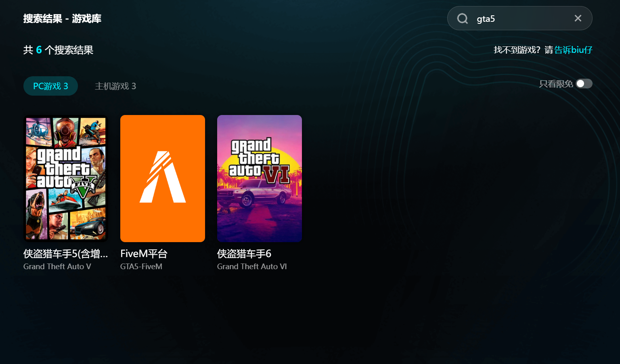
Task: Click the 搜索结果 - 游戏库 heading
Action: 62,19
